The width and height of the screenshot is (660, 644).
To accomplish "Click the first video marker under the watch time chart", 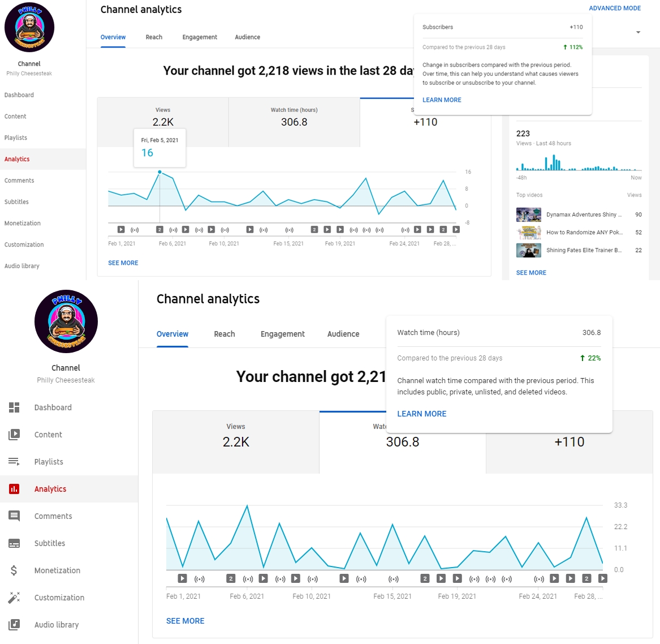I will (x=182, y=578).
